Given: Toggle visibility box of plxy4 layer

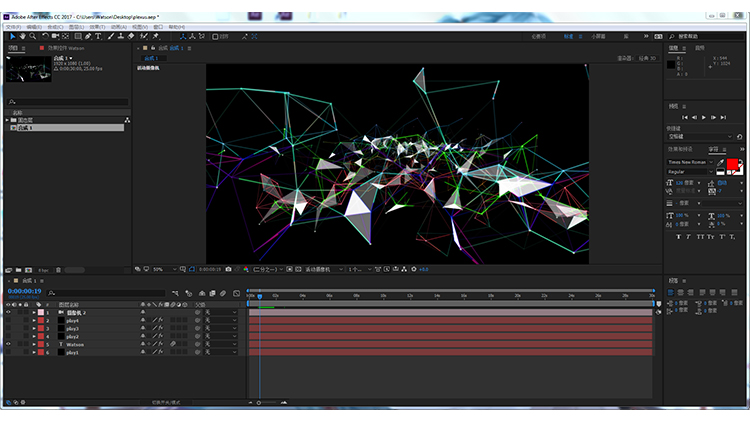Looking at the screenshot, I should pos(8,321).
